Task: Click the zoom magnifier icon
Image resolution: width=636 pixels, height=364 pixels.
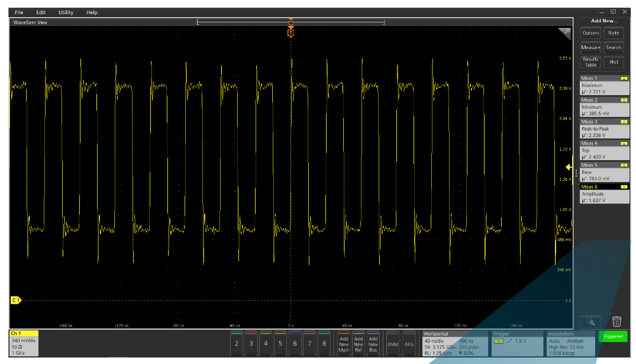Action: 590,321
